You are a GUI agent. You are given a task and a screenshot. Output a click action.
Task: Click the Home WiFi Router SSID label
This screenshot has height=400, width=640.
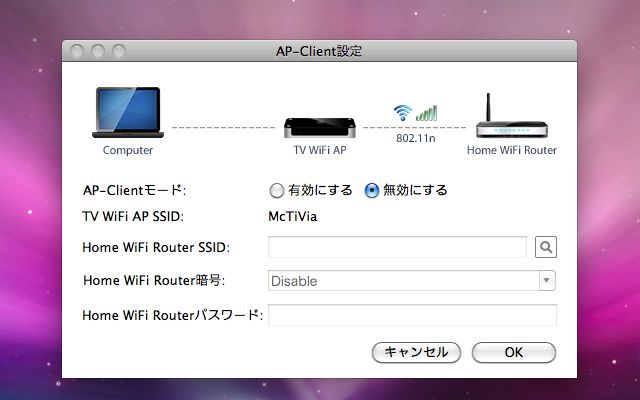(156, 247)
